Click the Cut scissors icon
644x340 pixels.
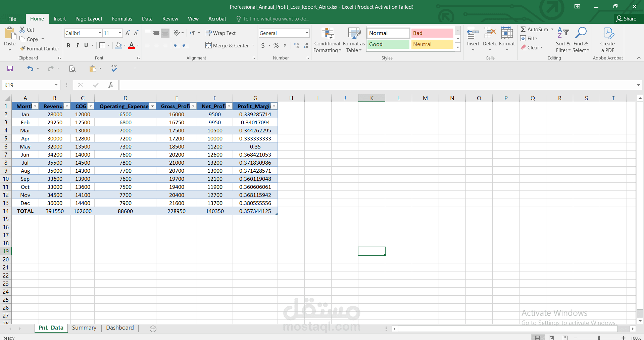click(22, 30)
